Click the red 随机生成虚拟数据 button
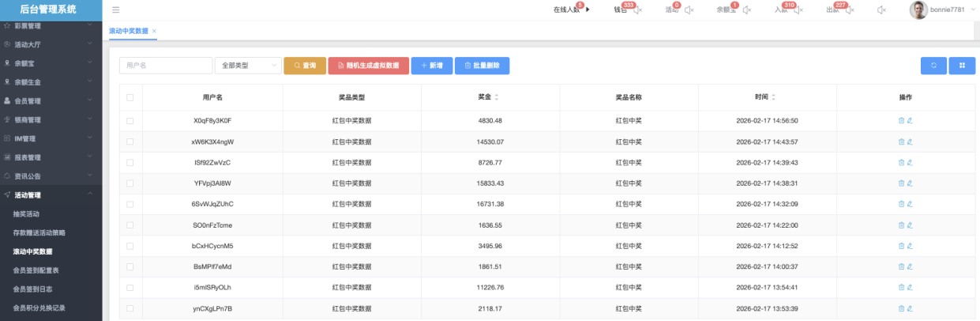 368,66
